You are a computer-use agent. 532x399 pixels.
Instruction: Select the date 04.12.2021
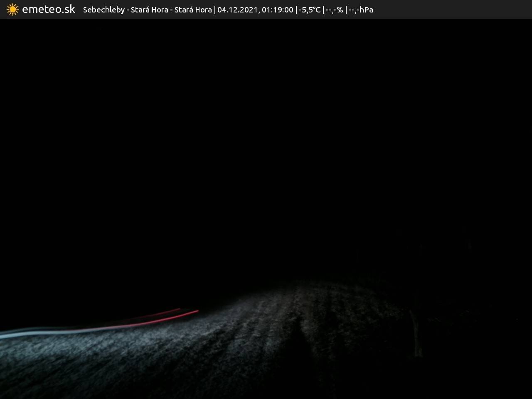[237, 10]
